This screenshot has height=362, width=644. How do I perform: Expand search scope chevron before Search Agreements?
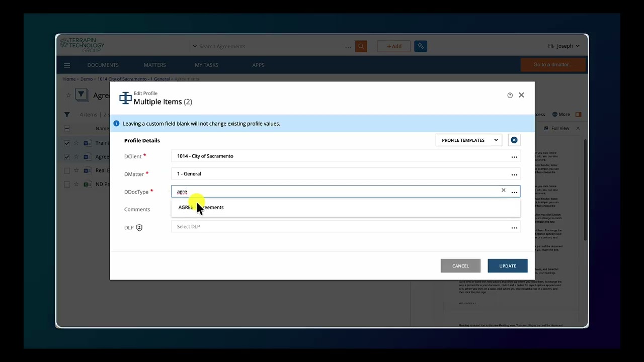[x=195, y=47]
